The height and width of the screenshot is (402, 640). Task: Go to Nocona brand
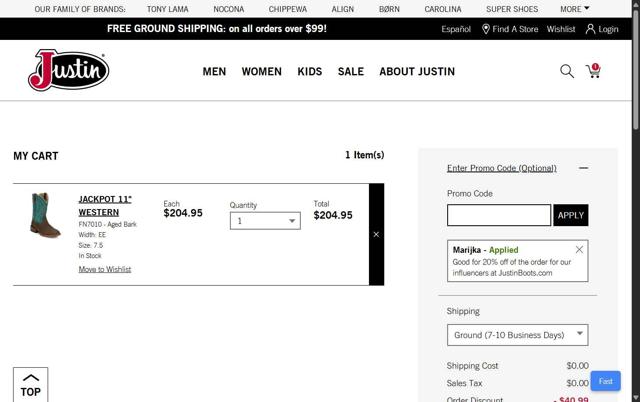229,9
